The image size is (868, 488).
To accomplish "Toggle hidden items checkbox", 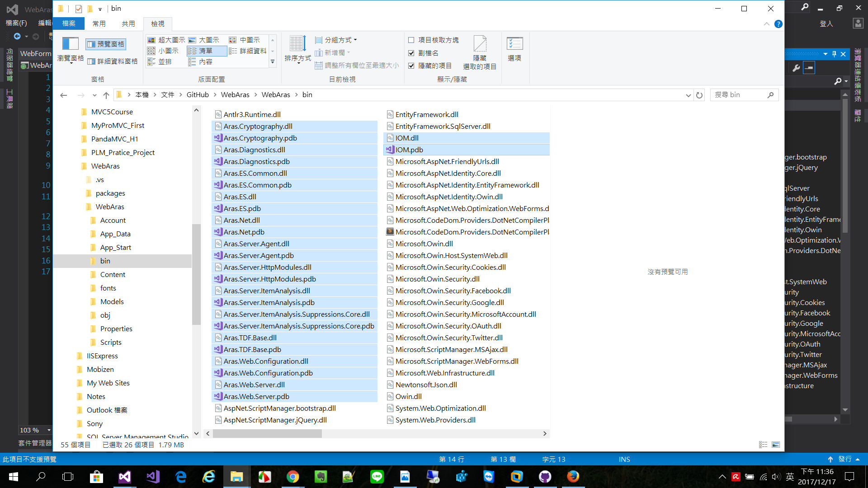I will [x=411, y=66].
